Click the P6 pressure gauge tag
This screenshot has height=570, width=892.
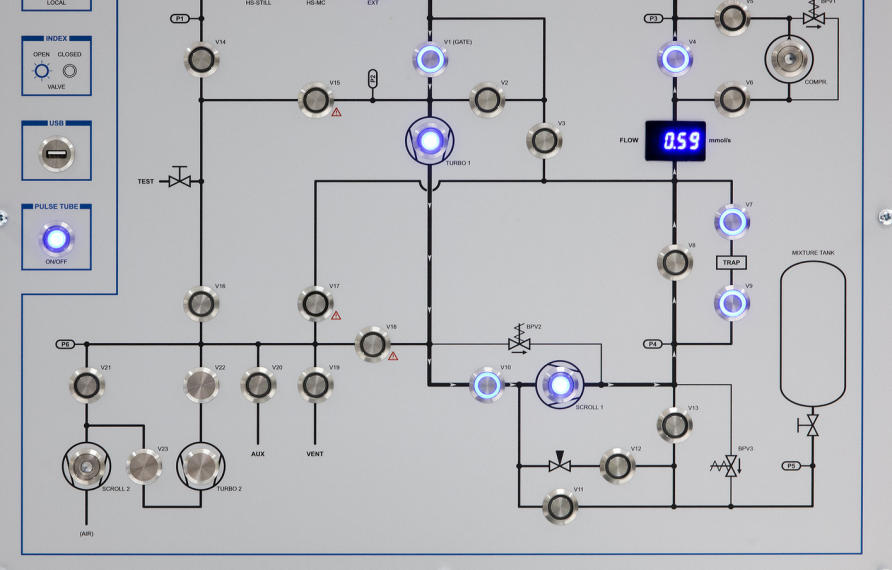pyautogui.click(x=65, y=344)
